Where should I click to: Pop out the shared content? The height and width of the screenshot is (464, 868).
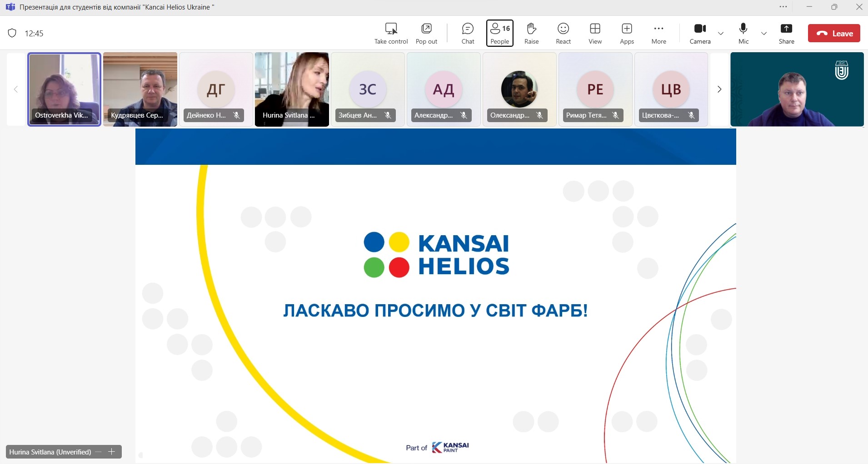tap(426, 34)
